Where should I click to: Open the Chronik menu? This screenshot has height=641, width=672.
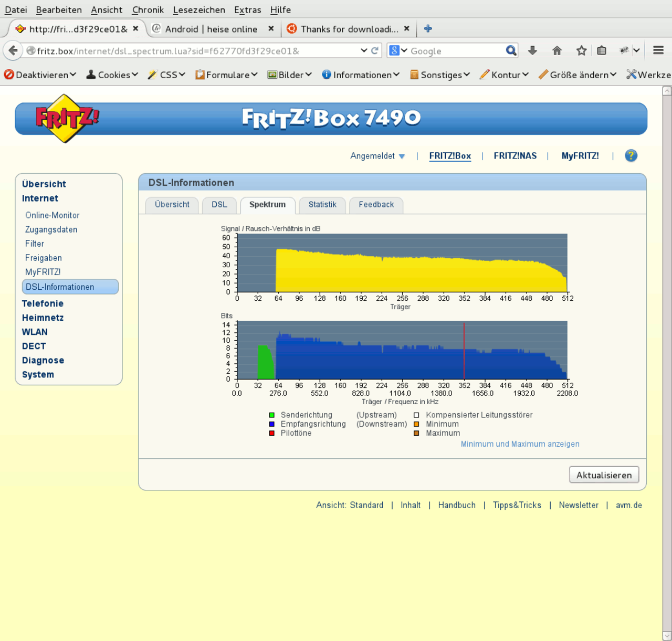click(148, 9)
